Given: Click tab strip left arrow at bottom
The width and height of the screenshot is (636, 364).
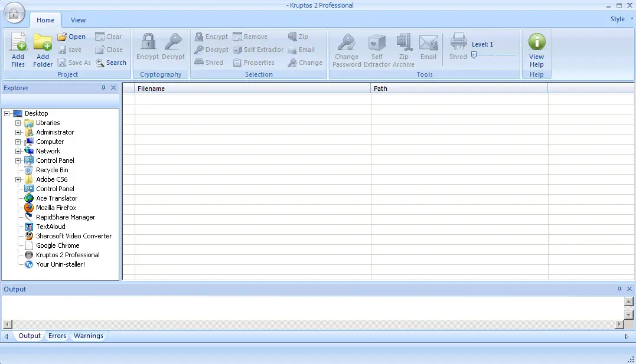Looking at the screenshot, I should pos(6,336).
